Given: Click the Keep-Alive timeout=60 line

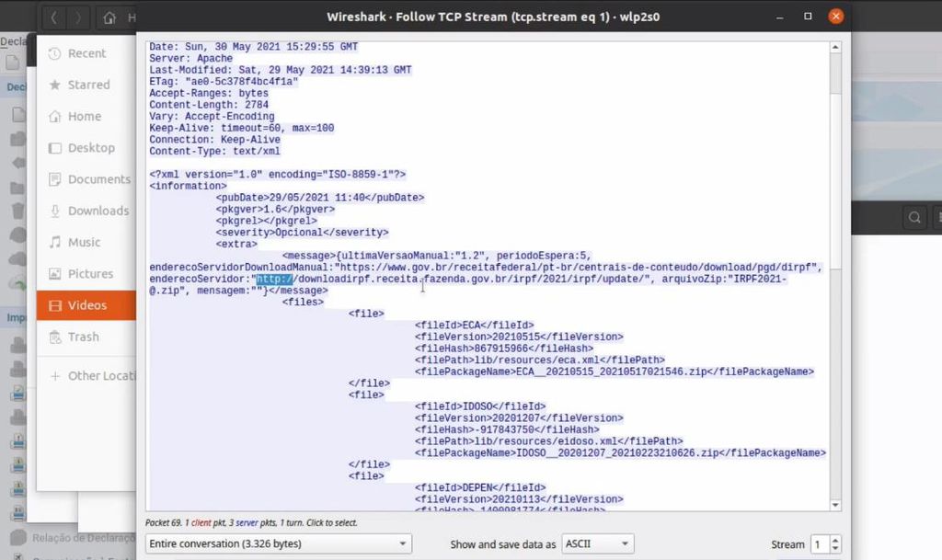Looking at the screenshot, I should 242,128.
